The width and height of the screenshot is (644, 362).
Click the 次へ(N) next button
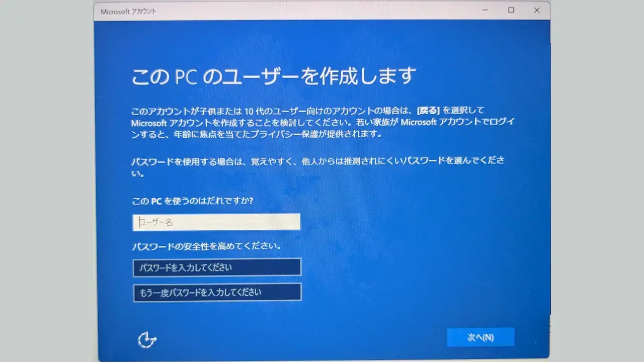tap(480, 337)
